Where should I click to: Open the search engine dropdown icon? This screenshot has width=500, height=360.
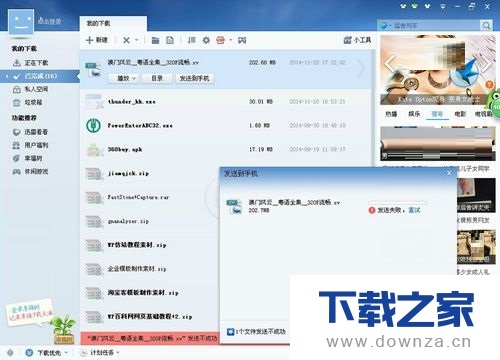click(x=384, y=25)
